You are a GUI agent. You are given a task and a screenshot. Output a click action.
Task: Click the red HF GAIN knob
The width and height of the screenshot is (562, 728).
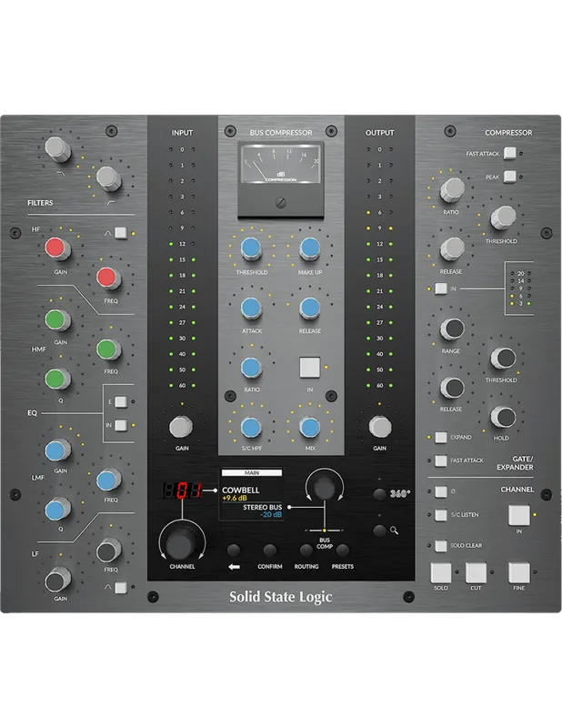pyautogui.click(x=56, y=248)
